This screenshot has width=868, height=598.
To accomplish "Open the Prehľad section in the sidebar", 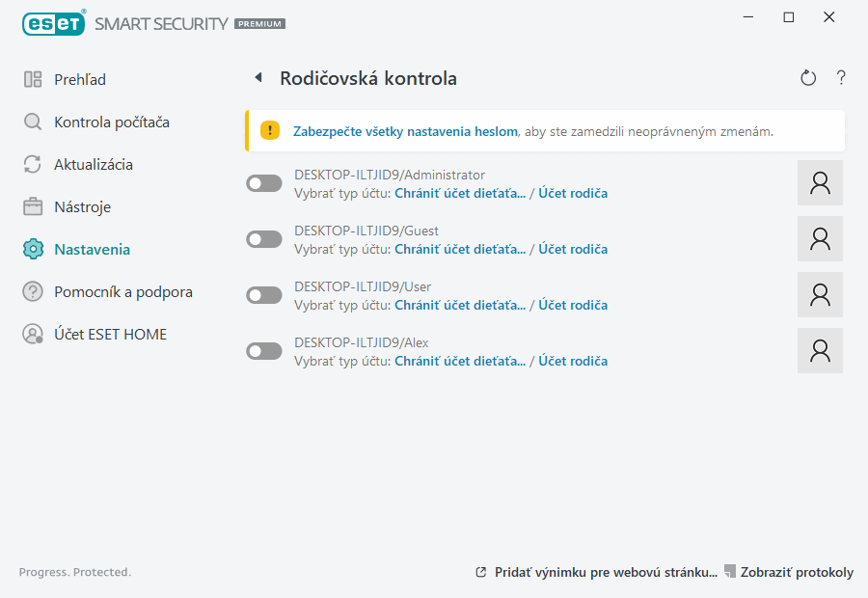I will pos(80,79).
